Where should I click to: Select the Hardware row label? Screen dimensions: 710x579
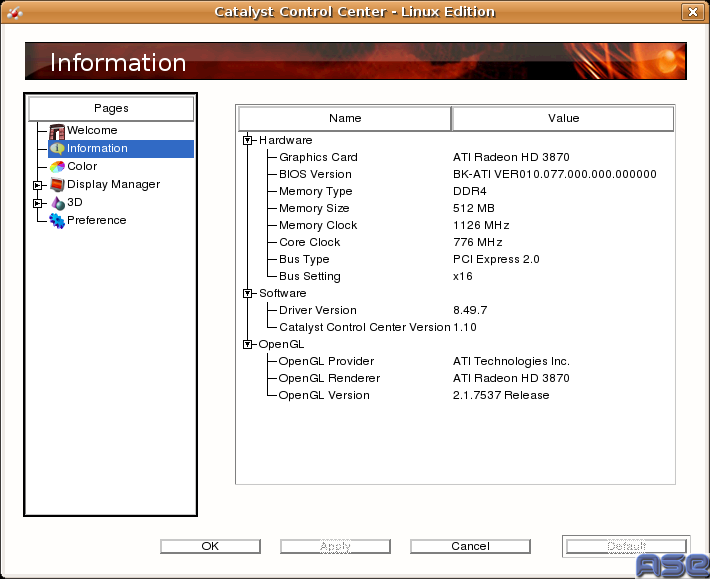point(285,140)
